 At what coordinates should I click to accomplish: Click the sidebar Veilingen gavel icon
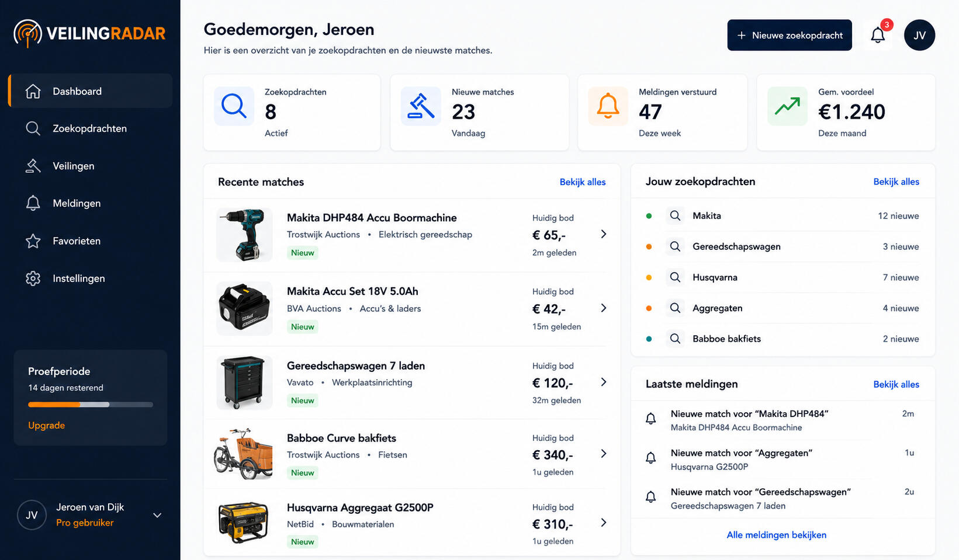tap(33, 166)
